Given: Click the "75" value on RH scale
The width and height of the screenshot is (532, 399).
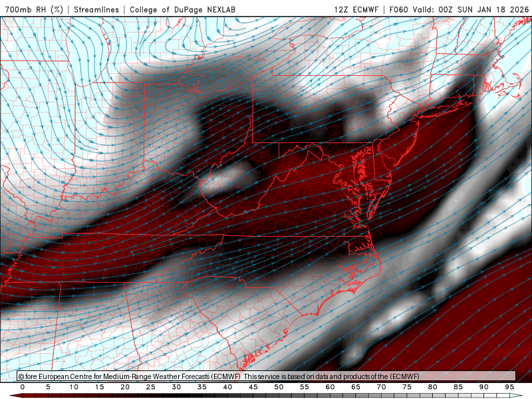Looking at the screenshot, I should [407, 387].
